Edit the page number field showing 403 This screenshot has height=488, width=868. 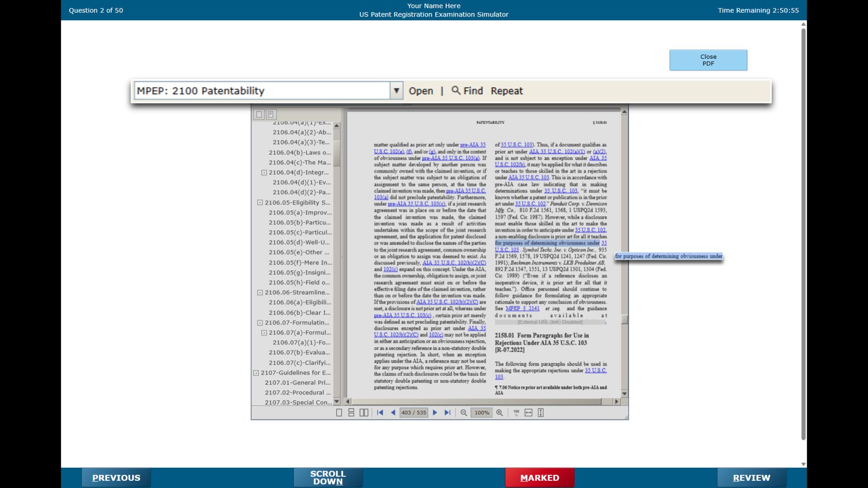tap(413, 412)
